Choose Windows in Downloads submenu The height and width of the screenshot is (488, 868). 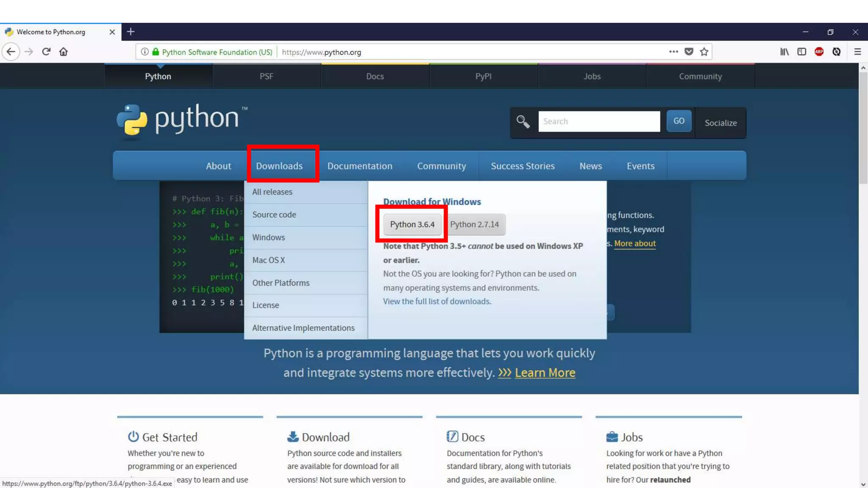pos(306,238)
